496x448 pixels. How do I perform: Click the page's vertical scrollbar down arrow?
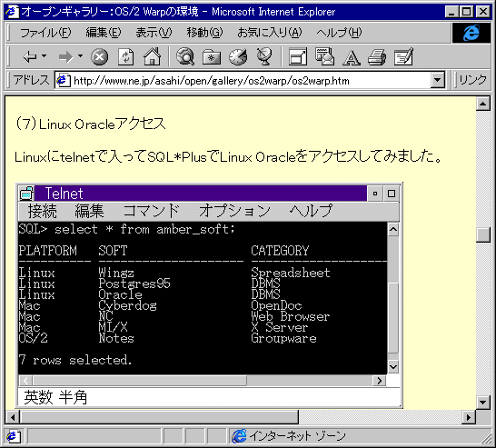pos(482,403)
